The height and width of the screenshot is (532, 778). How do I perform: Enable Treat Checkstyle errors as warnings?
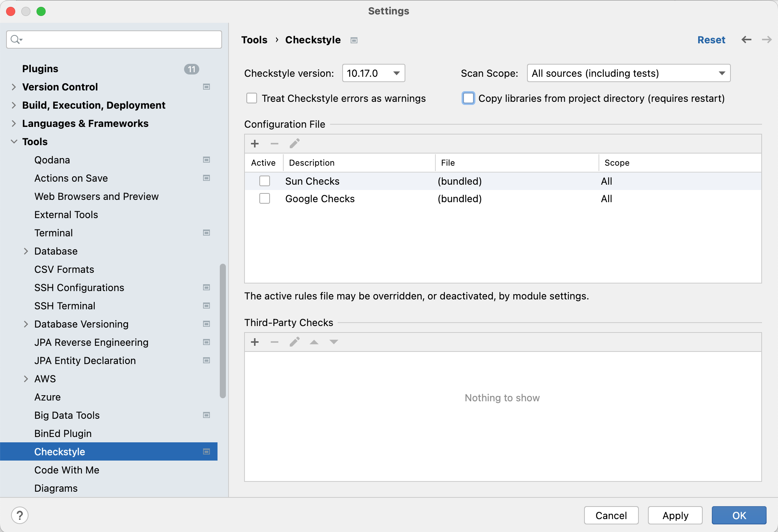[252, 98]
